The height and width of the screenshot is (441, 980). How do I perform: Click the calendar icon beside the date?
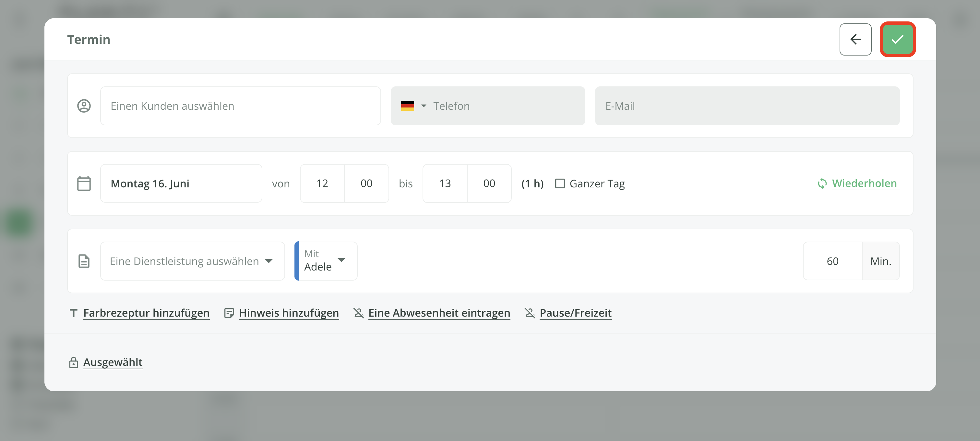tap(84, 183)
